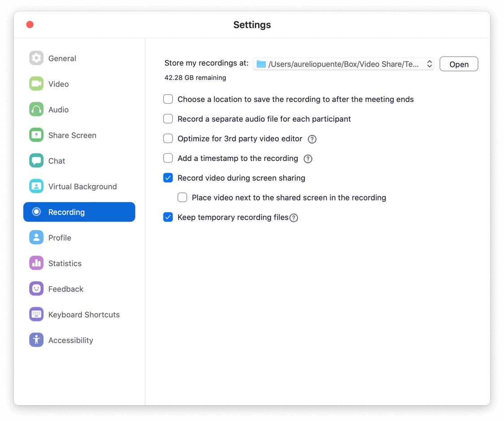This screenshot has width=504, height=421.
Task: View Statistics settings
Action: [x=79, y=263]
